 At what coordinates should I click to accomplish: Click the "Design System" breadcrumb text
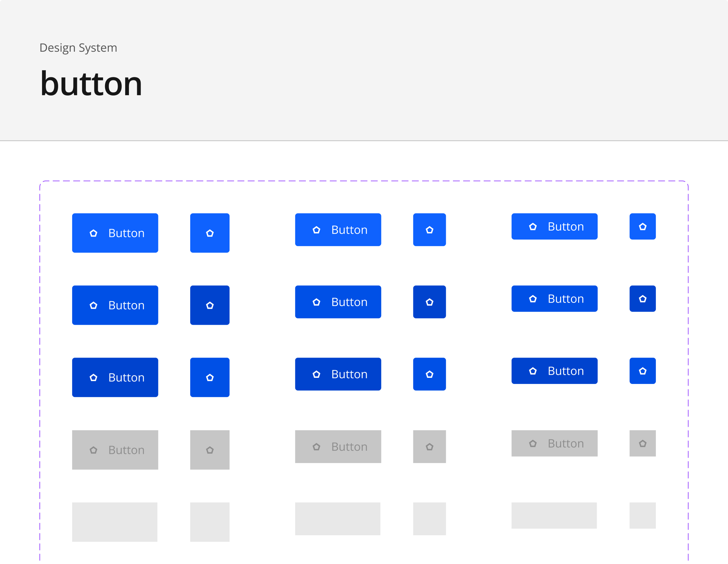[78, 48]
